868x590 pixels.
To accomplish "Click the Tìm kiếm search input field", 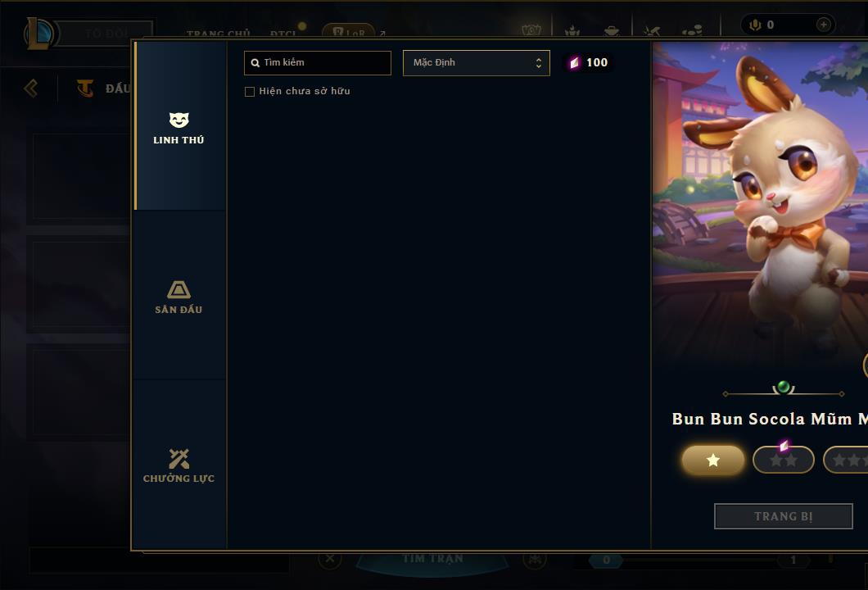I will 318,62.
